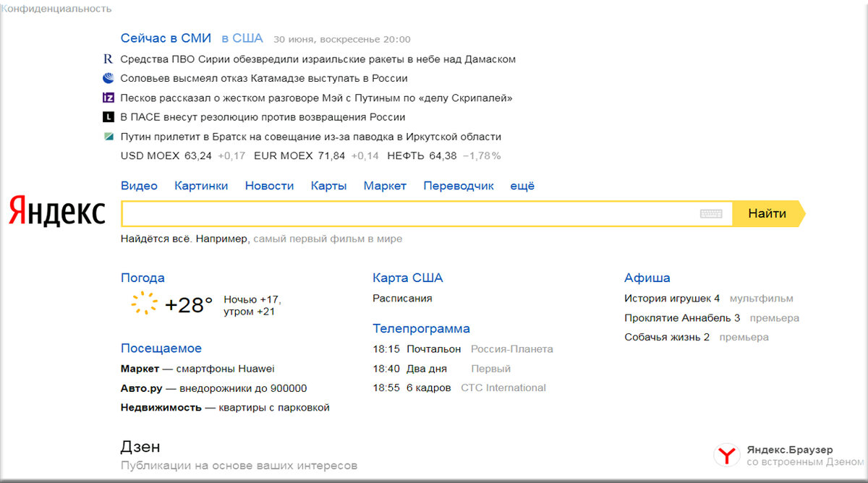Open the Посещаемое section heading
This screenshot has width=868, height=483.
(x=161, y=349)
